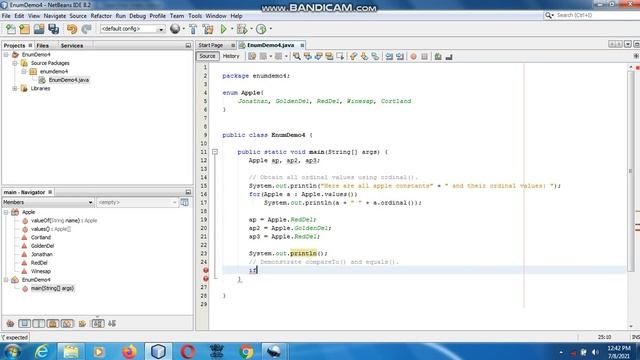
Task: Click the History view button
Action: pyautogui.click(x=231, y=56)
